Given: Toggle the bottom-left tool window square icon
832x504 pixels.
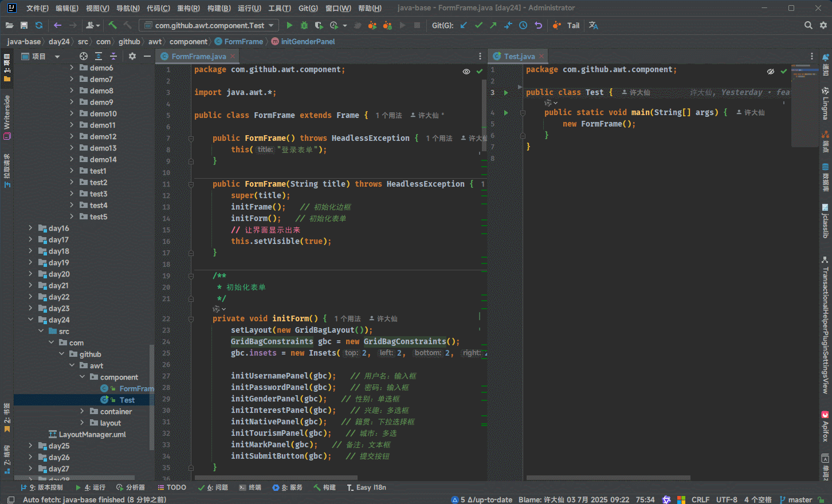Looking at the screenshot, I should point(10,499).
